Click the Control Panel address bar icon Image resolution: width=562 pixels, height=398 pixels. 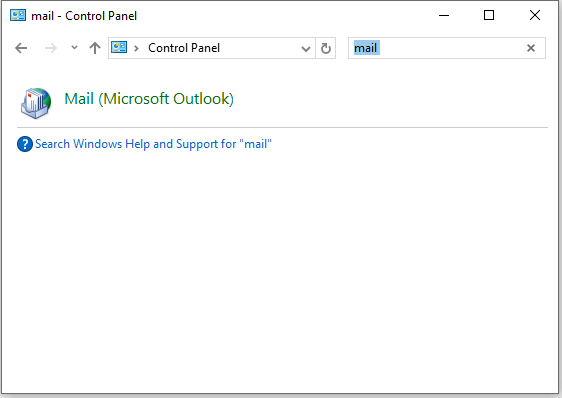(119, 47)
